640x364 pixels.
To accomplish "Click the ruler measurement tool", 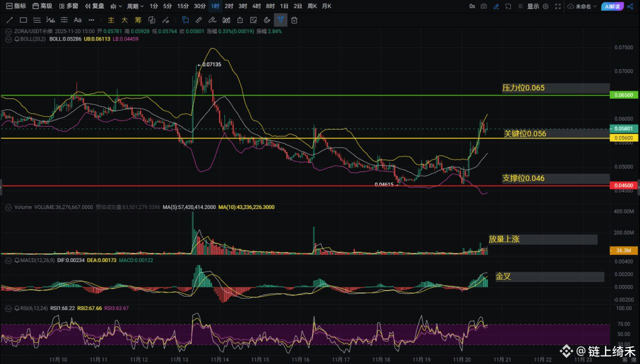I will pos(198,20).
